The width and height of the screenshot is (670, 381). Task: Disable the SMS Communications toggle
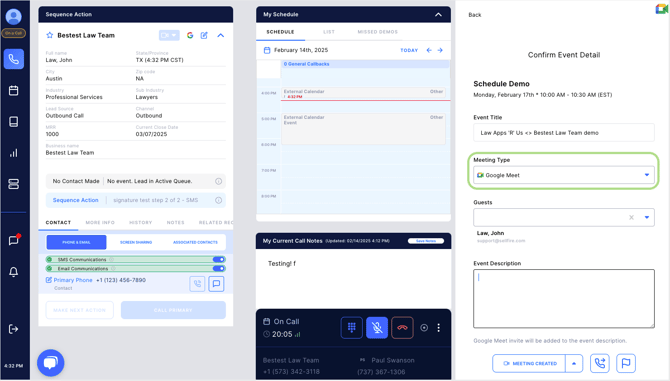coord(219,259)
